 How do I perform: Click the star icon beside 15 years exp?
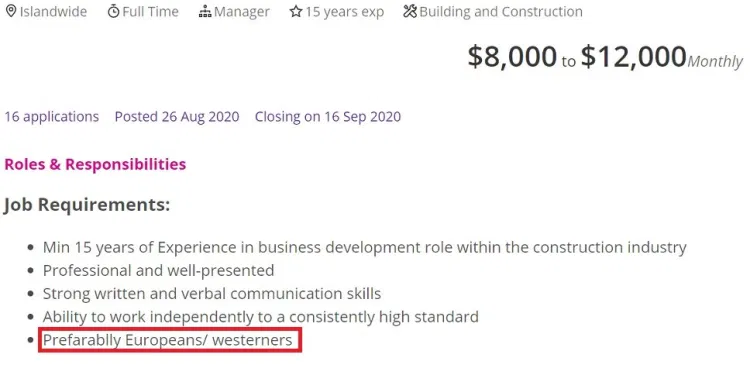click(x=296, y=11)
